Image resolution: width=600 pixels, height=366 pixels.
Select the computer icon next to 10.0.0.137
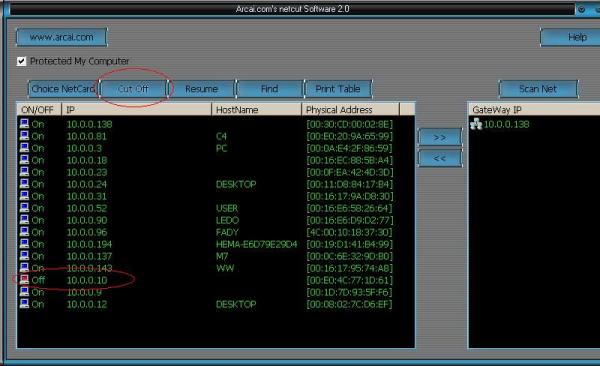(24, 256)
